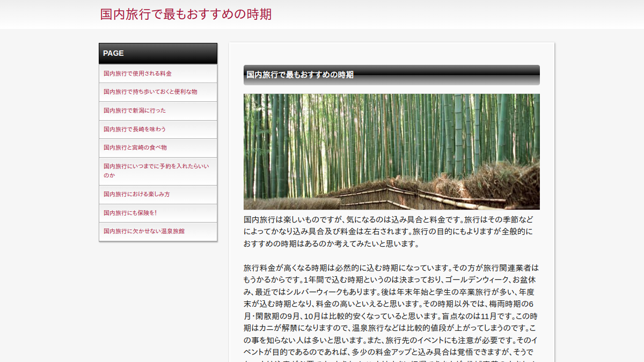
Task: Go to 国内旅行で新潟に行った page
Action: pyautogui.click(x=158, y=111)
